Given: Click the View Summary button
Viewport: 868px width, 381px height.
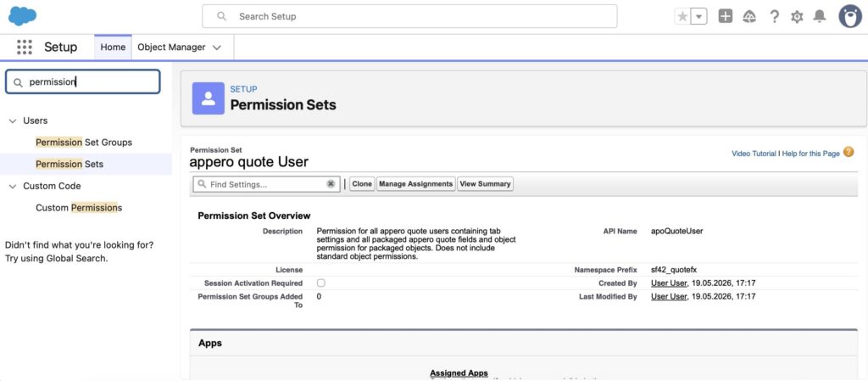Looking at the screenshot, I should point(485,184).
